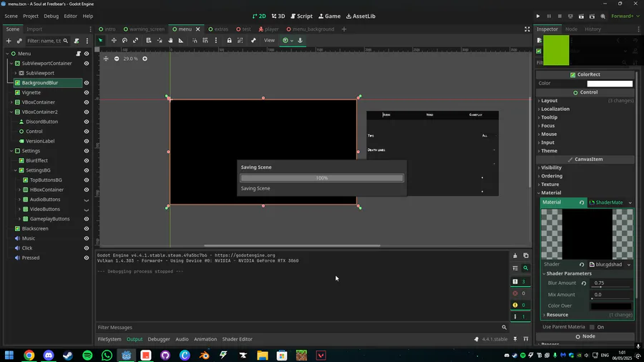Open the AssetLib workspace

pos(361,16)
